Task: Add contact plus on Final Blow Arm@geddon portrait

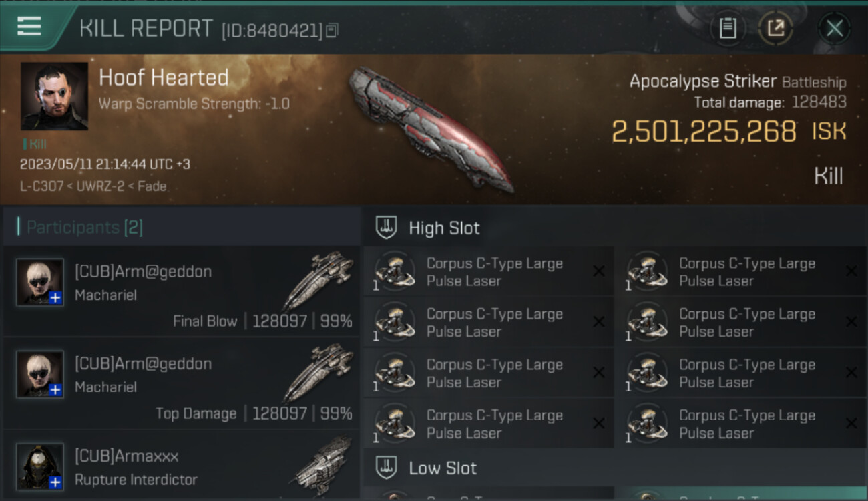Action: (55, 298)
